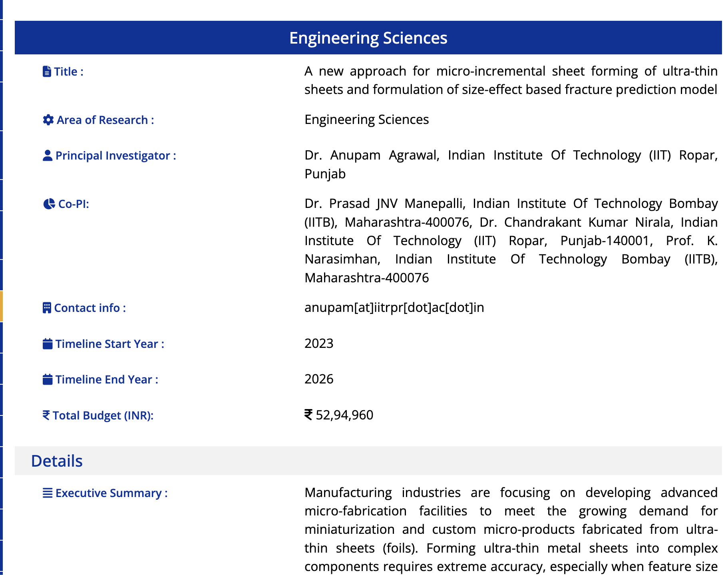Click the Timeline start year value 2023
The image size is (728, 575).
(319, 343)
